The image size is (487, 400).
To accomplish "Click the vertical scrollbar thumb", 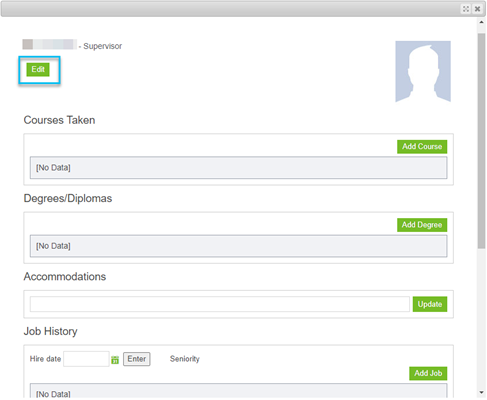I will tap(481, 141).
